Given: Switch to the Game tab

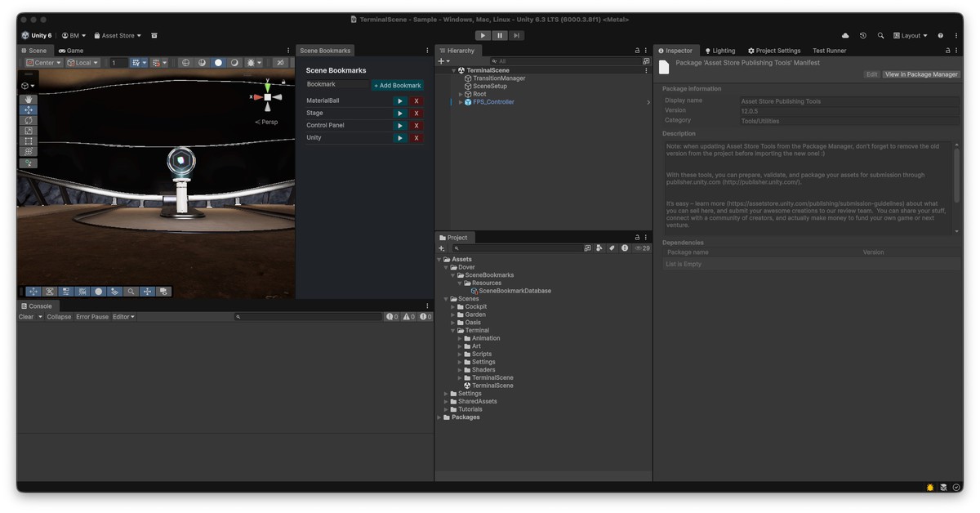Looking at the screenshot, I should [x=70, y=51].
